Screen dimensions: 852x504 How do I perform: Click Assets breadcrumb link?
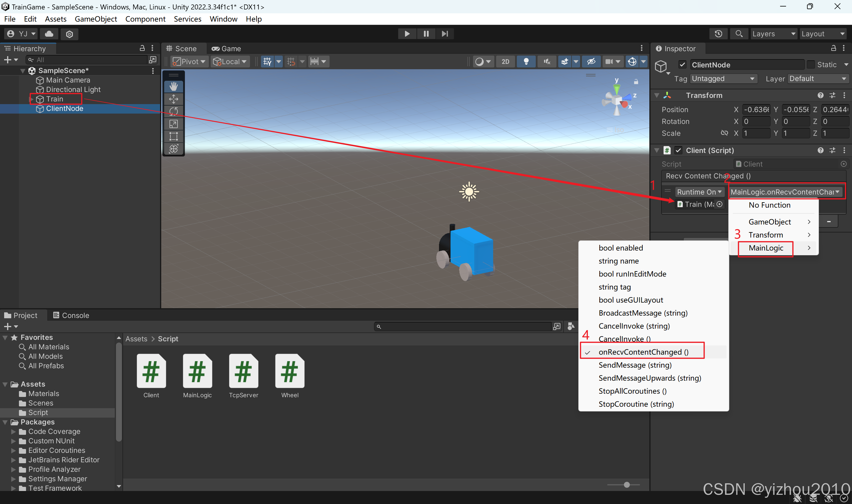pyautogui.click(x=136, y=339)
